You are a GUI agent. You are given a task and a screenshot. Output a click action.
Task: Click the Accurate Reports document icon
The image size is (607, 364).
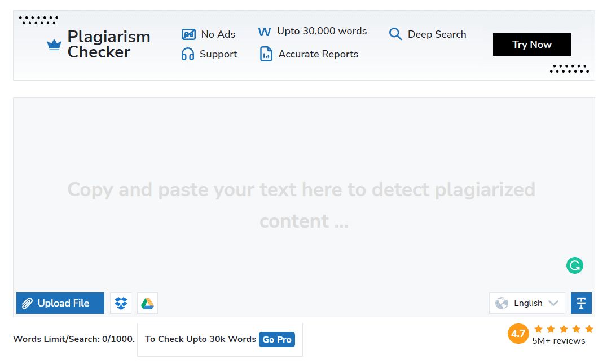266,54
